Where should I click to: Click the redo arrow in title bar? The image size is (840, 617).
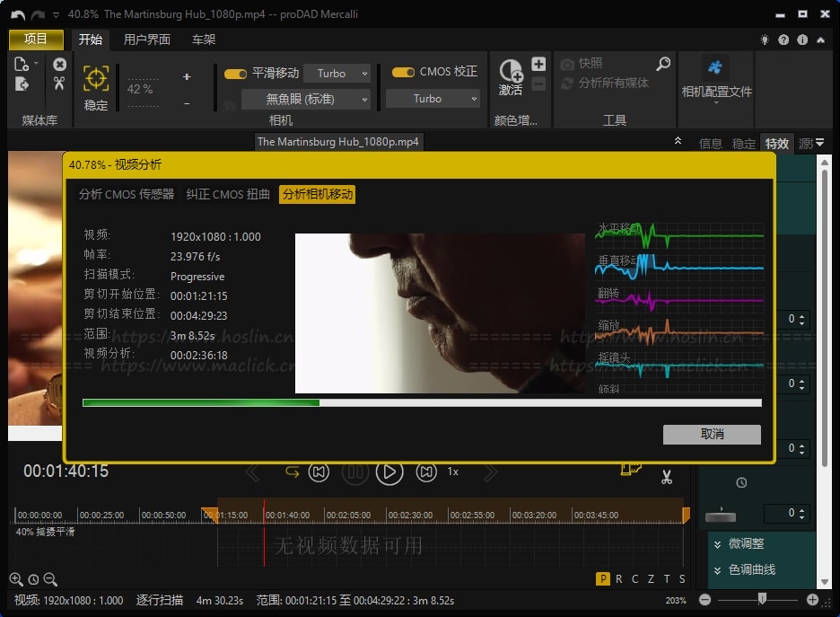tap(38, 14)
